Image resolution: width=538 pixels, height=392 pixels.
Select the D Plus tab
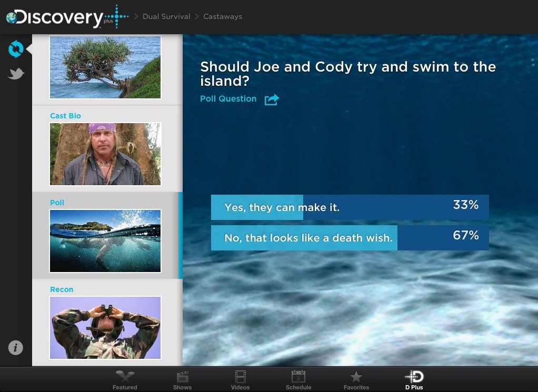pyautogui.click(x=414, y=380)
